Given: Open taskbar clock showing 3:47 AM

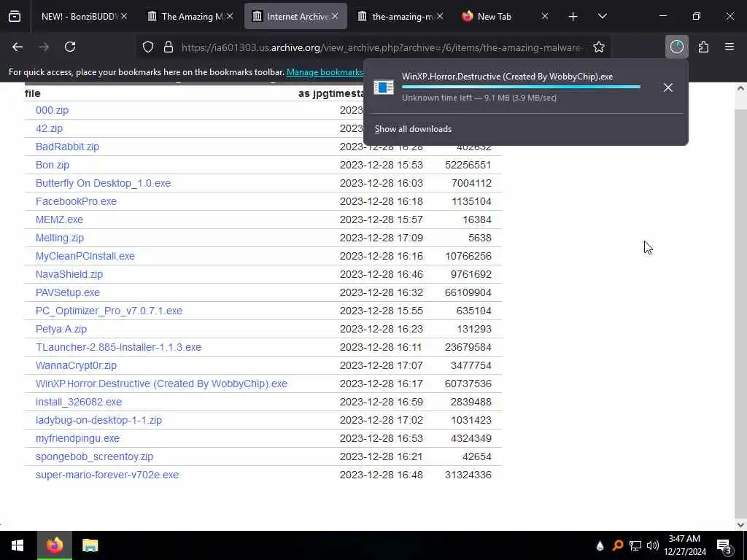Looking at the screenshot, I should (684, 545).
